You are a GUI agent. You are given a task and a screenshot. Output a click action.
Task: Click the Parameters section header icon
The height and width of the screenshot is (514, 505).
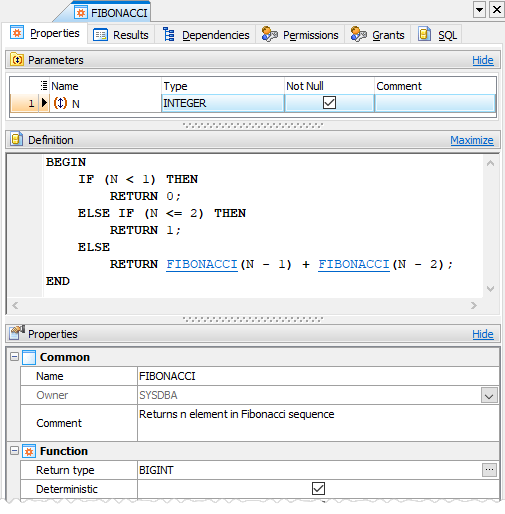17,60
